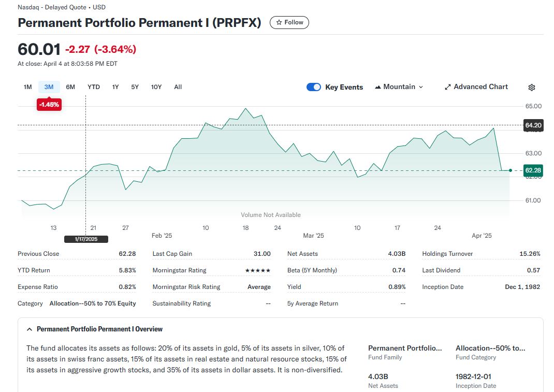Screen dimensions: 554x392
Task: Click the Advanced Chart expand icon
Action: click(x=448, y=87)
